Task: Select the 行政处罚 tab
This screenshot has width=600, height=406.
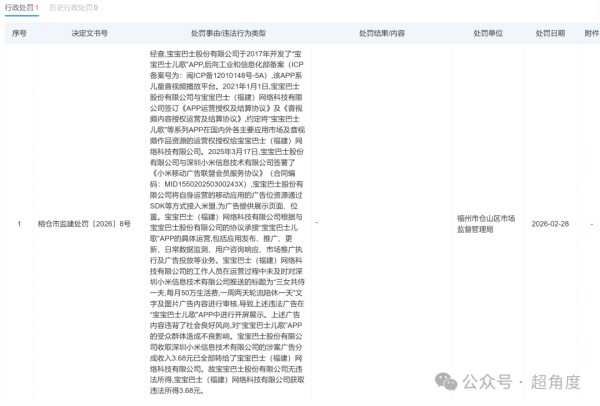Action: coord(21,7)
